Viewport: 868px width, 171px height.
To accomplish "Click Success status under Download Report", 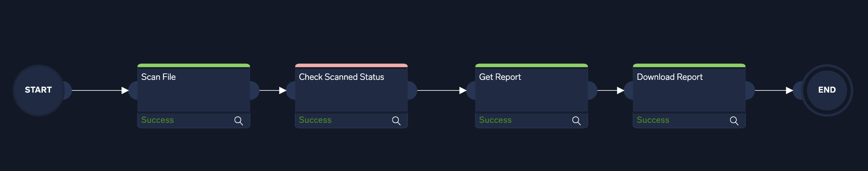I will (x=653, y=120).
